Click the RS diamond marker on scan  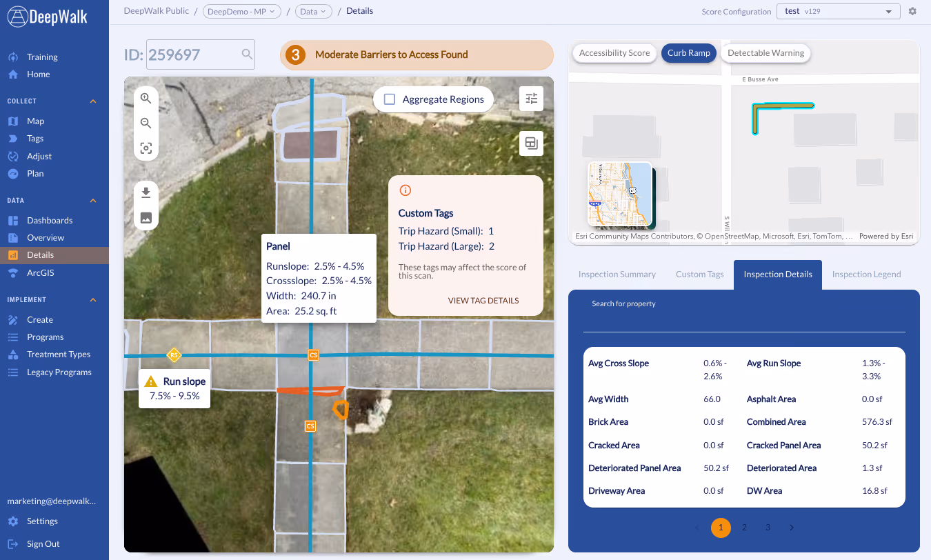pyautogui.click(x=174, y=355)
